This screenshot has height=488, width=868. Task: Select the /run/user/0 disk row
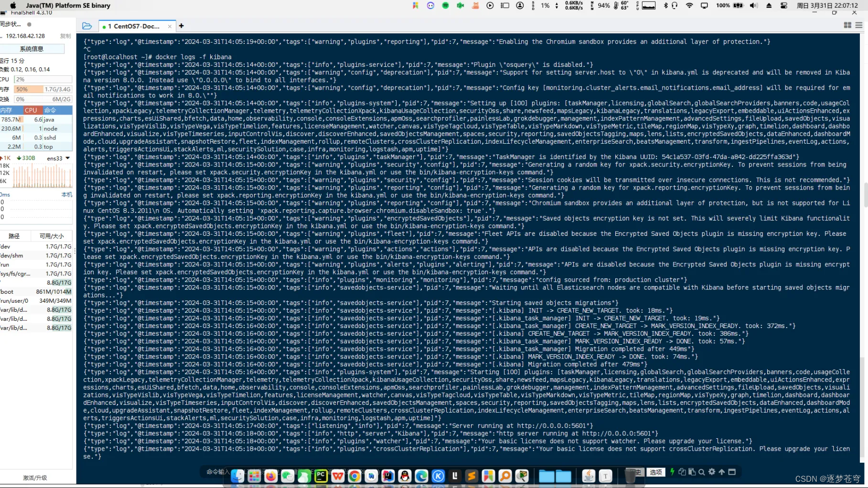[x=36, y=301]
